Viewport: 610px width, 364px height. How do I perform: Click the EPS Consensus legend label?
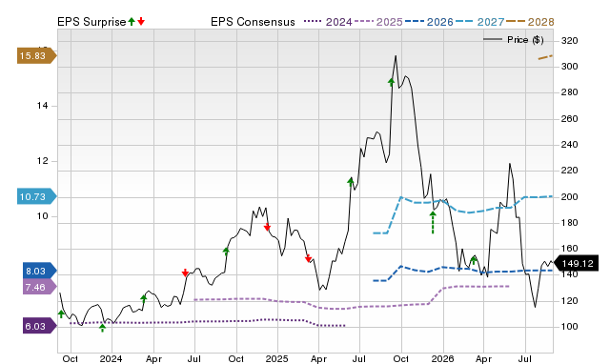point(253,22)
